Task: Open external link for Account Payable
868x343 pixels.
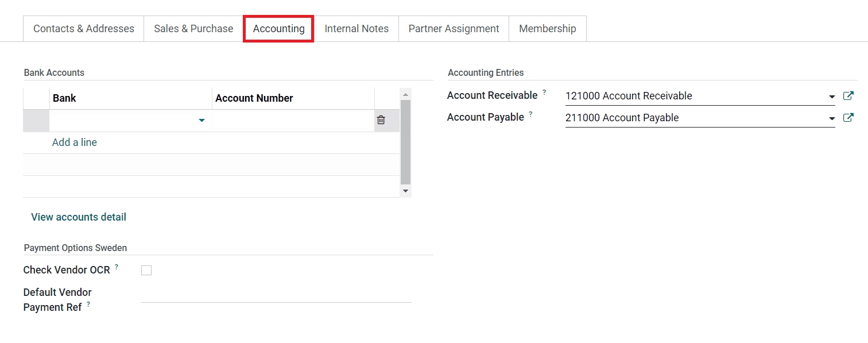Action: [848, 118]
